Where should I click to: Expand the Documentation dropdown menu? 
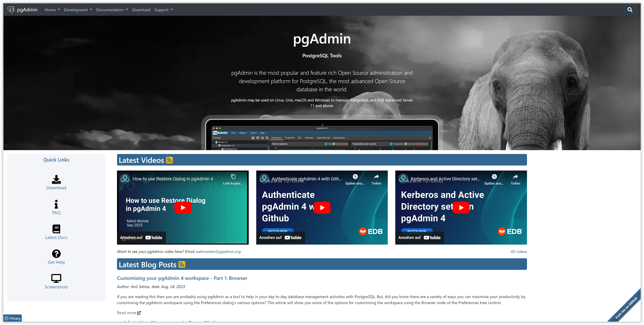tap(112, 10)
